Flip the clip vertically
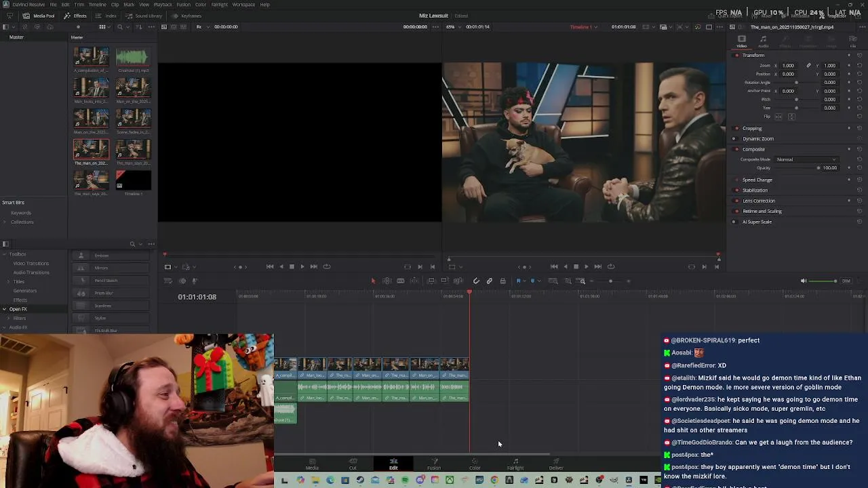This screenshot has height=488, width=868. click(x=791, y=117)
